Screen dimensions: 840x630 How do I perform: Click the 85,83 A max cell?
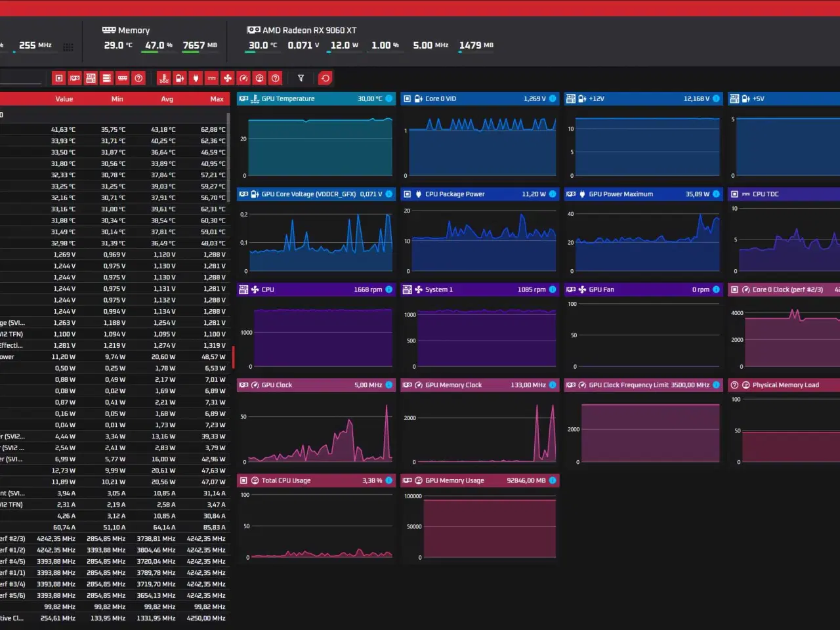point(214,528)
